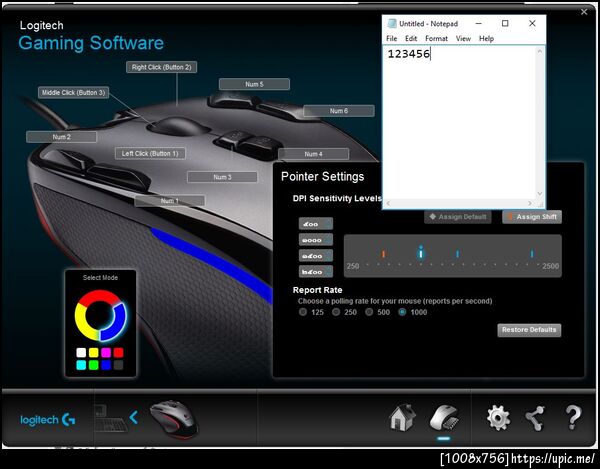
Task: Click Notepad horizontal scrollbar left arrow
Action: tap(388, 204)
